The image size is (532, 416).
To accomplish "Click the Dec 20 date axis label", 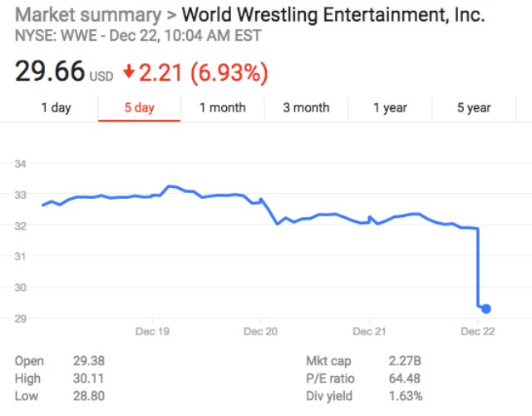I will (260, 331).
